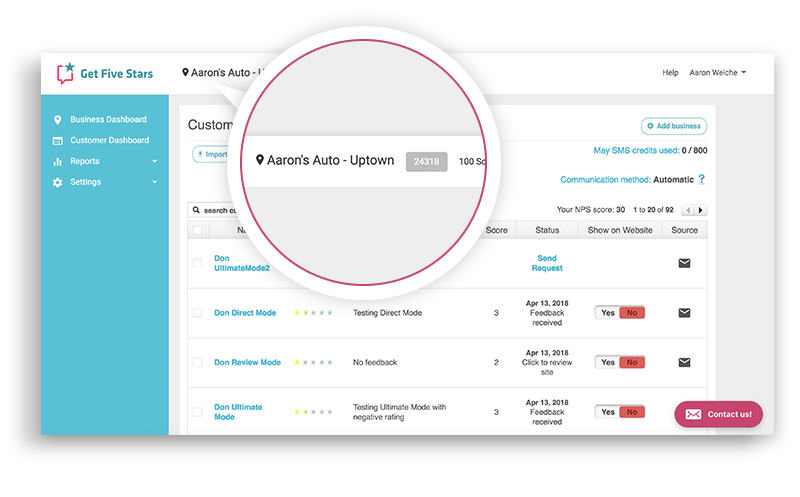Toggle the Reports dropdown arrow

(x=155, y=161)
